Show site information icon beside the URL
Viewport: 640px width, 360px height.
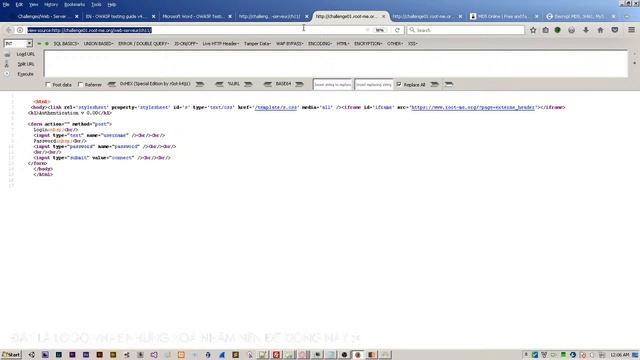tap(20, 30)
